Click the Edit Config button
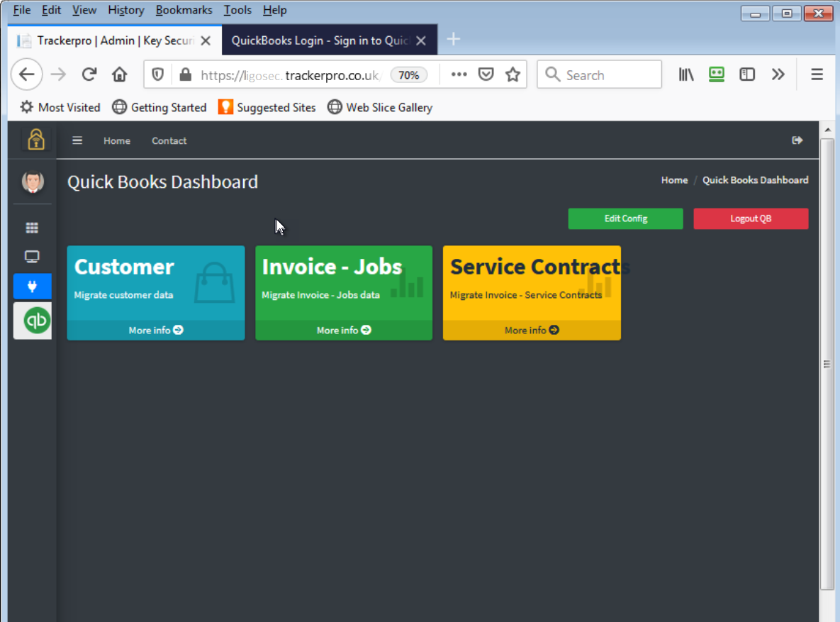The height and width of the screenshot is (622, 840). point(626,218)
